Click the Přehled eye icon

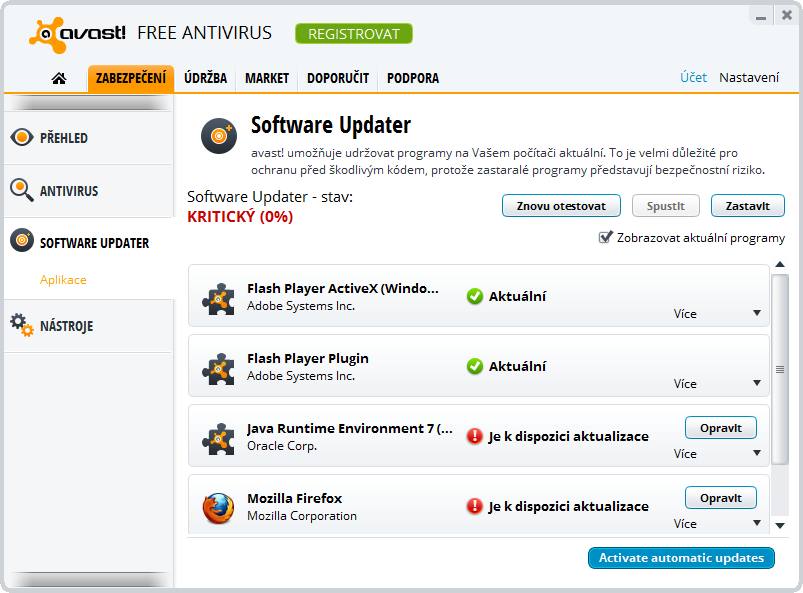(x=22, y=137)
